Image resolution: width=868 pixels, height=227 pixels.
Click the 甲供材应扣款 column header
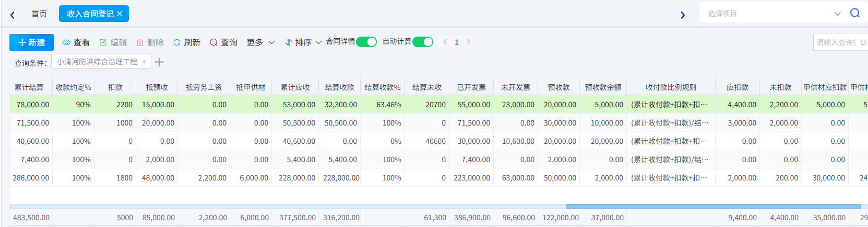click(x=825, y=87)
